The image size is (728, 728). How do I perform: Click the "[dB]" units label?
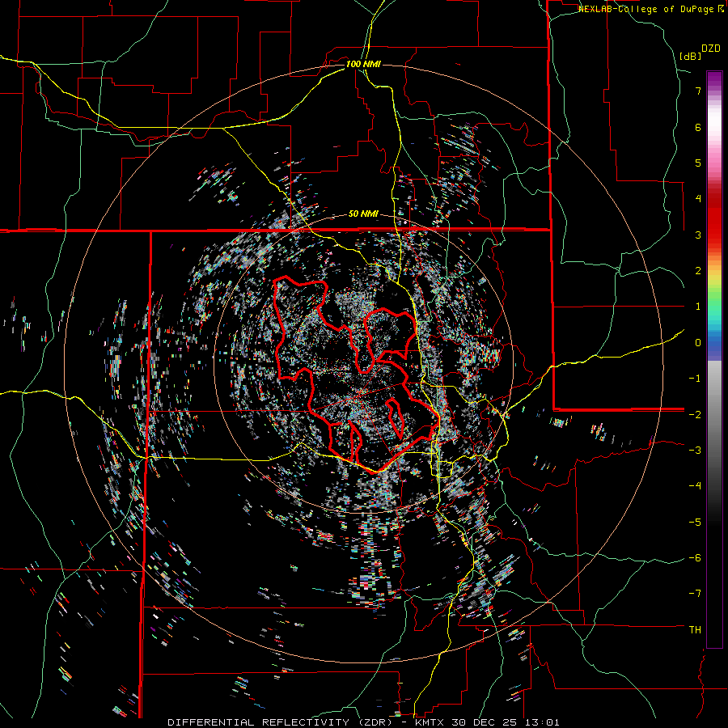(x=691, y=56)
